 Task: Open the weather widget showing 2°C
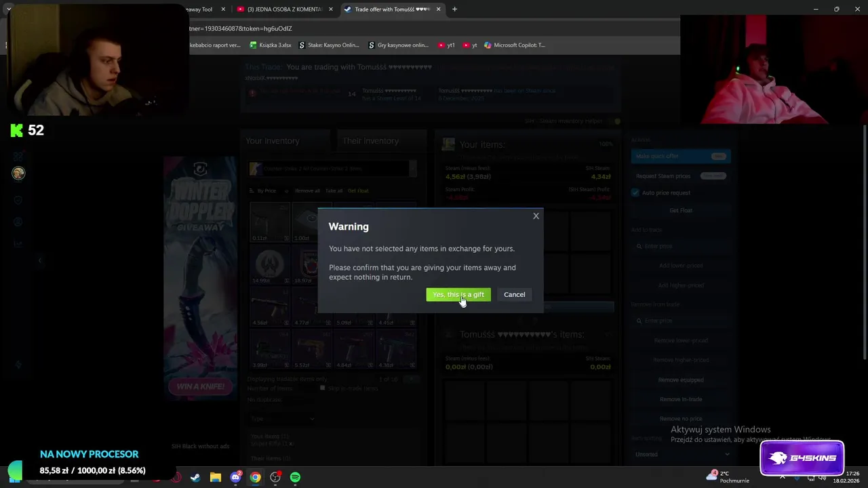pos(728,476)
